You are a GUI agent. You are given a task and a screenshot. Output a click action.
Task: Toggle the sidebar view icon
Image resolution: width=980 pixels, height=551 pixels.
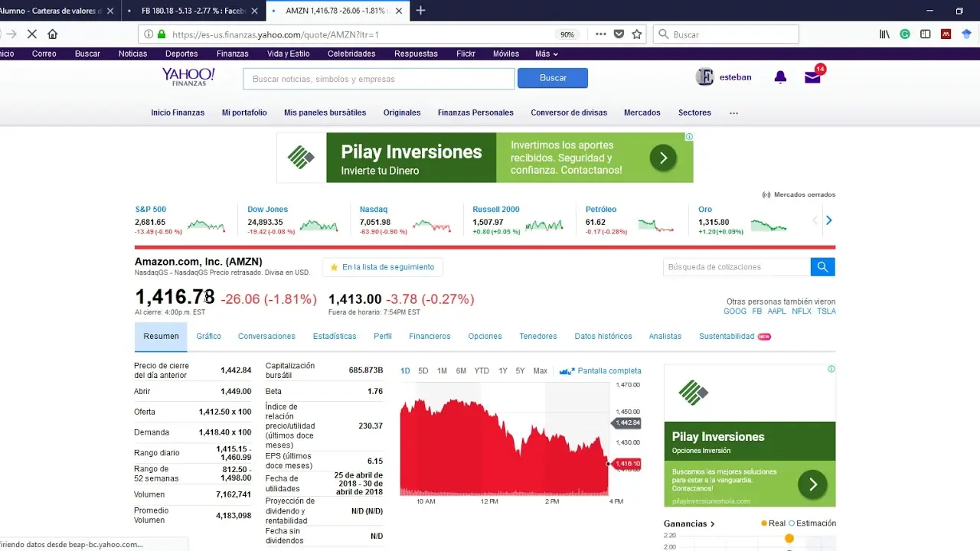coord(926,34)
